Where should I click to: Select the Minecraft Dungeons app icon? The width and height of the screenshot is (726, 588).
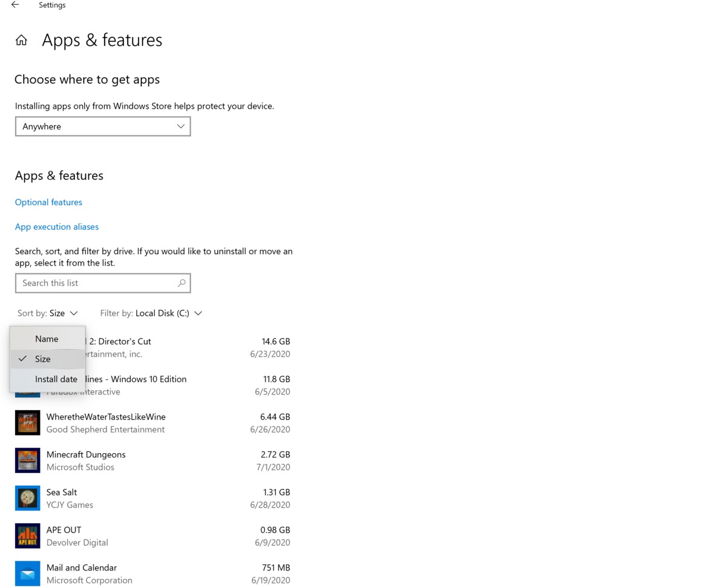[27, 460]
